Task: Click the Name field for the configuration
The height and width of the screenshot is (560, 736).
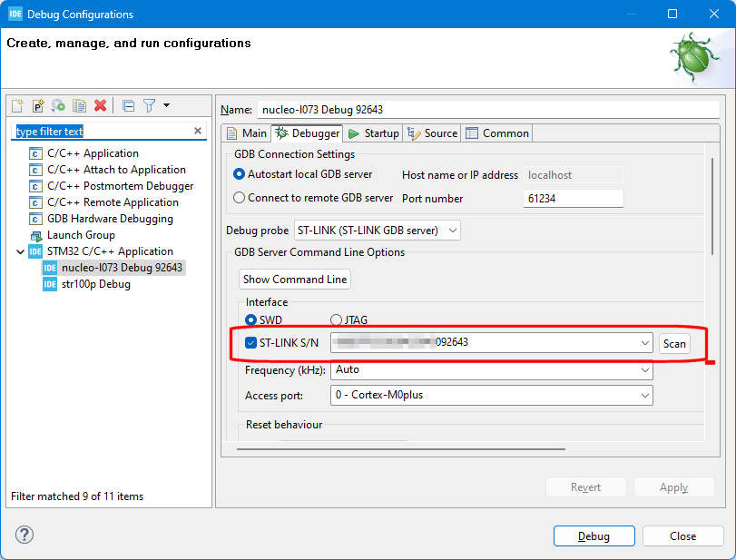Action: pos(488,110)
